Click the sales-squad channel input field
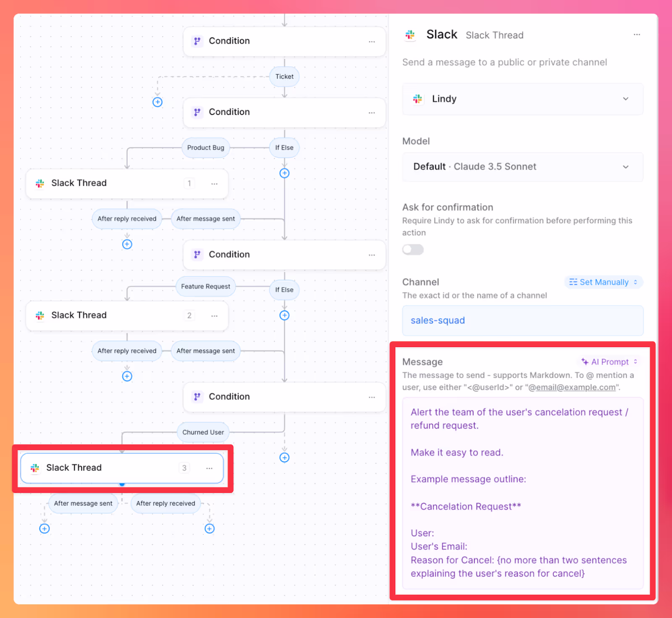The width and height of the screenshot is (672, 618). click(522, 321)
